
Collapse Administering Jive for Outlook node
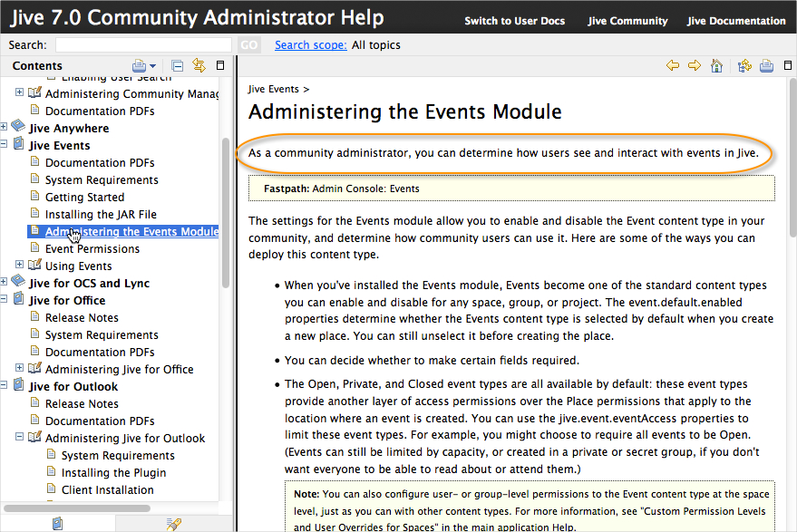[19, 437]
